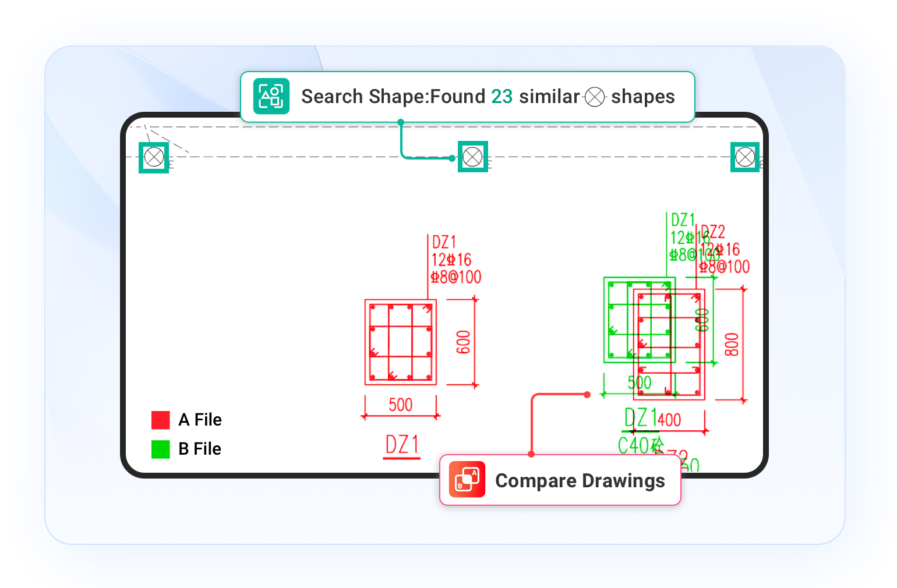
Task: Click the red DZ2 label
Action: coord(713,232)
